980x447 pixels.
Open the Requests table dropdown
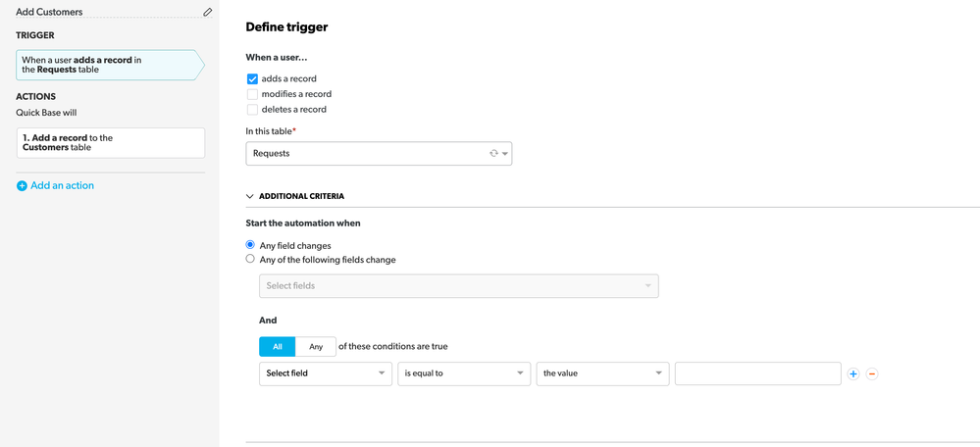380,153
